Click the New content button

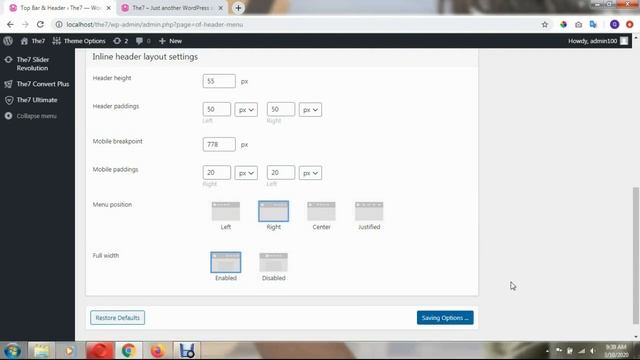point(170,41)
